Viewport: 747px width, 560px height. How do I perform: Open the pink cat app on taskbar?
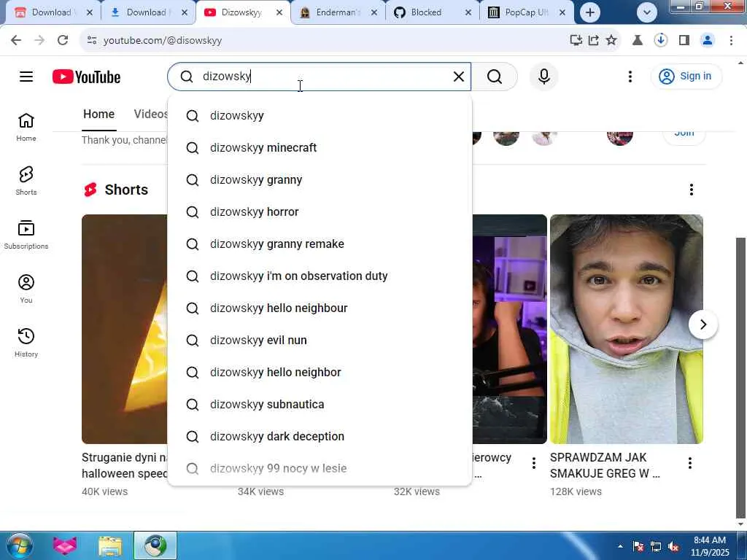click(65, 545)
